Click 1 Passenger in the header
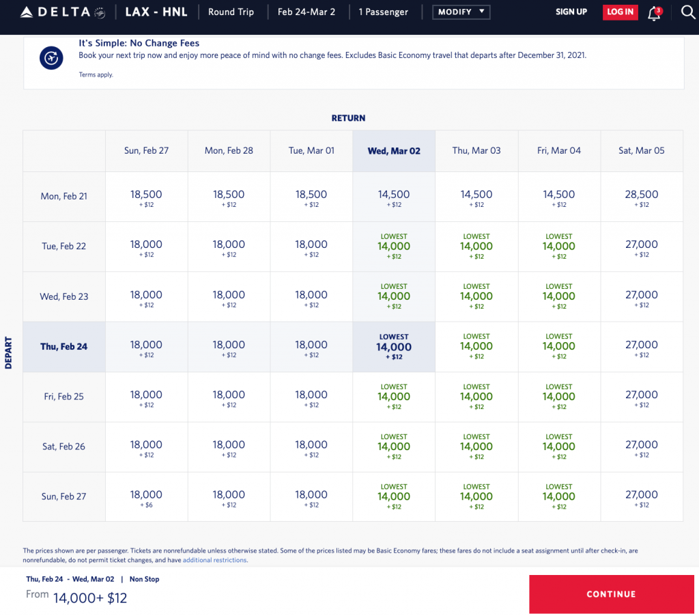The width and height of the screenshot is (699, 616). pyautogui.click(x=384, y=12)
